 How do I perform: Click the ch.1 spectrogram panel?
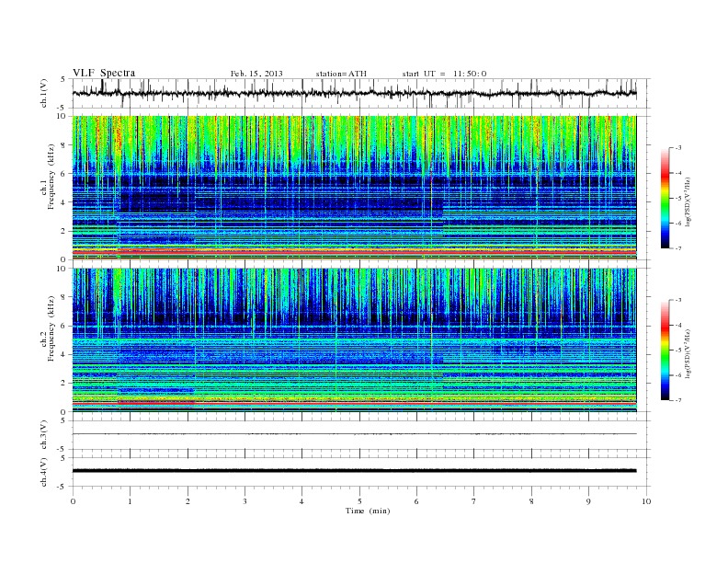click(355, 188)
